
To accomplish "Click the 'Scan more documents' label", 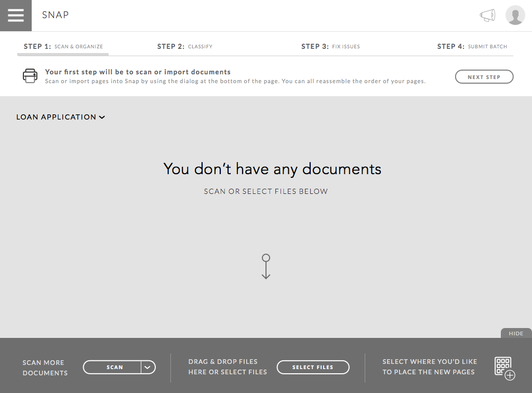I will [45, 368].
